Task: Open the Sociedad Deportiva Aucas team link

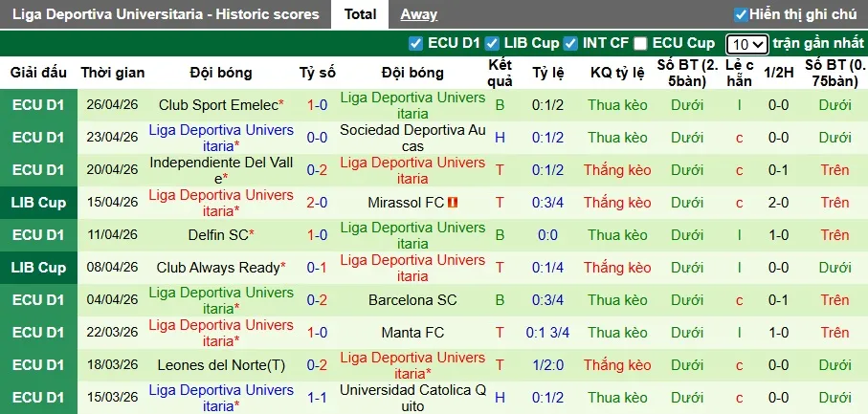Action: coord(412,138)
